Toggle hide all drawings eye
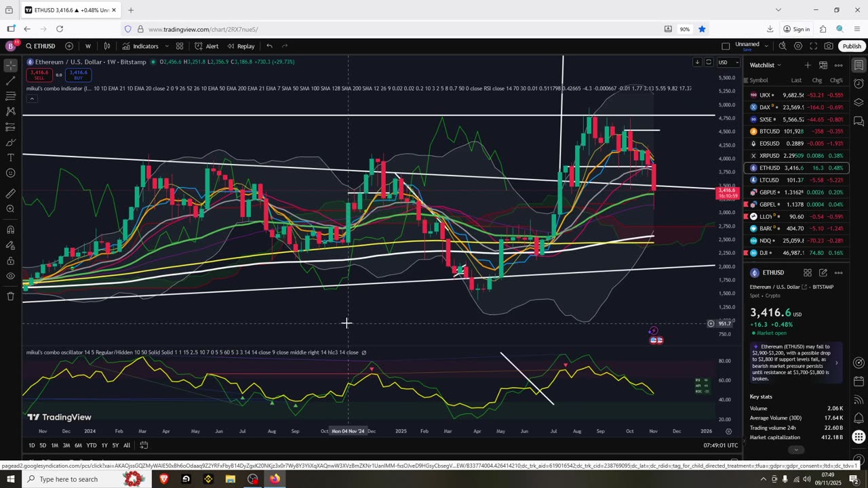868x488 pixels. [10, 276]
